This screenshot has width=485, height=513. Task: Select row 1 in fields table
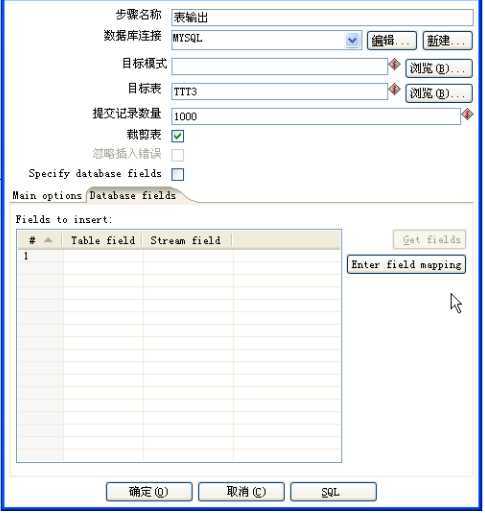point(179,256)
